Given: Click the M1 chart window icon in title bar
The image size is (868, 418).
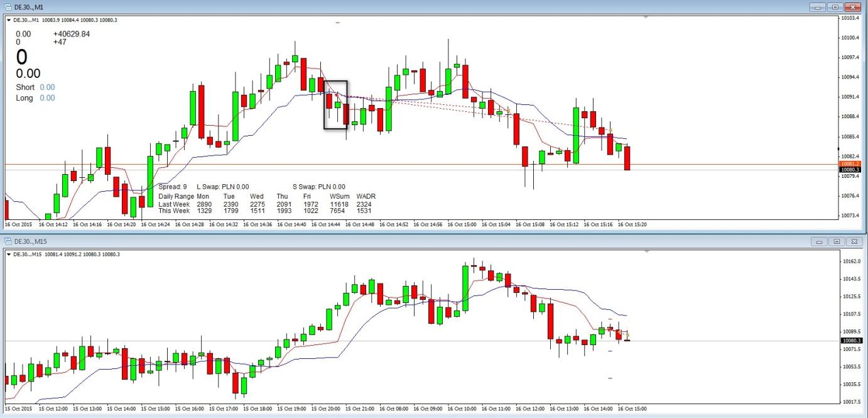Looking at the screenshot, I should (8, 7).
